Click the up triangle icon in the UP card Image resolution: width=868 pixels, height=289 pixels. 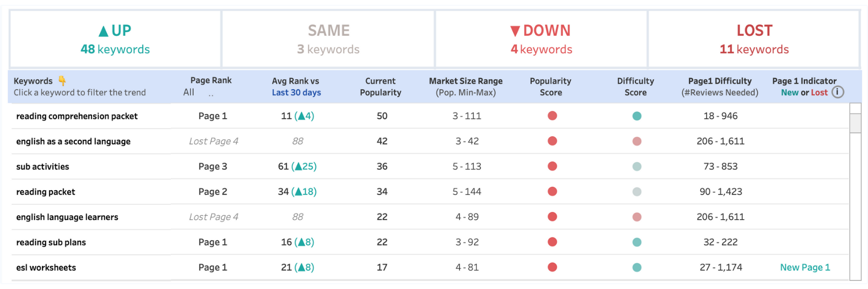(103, 30)
